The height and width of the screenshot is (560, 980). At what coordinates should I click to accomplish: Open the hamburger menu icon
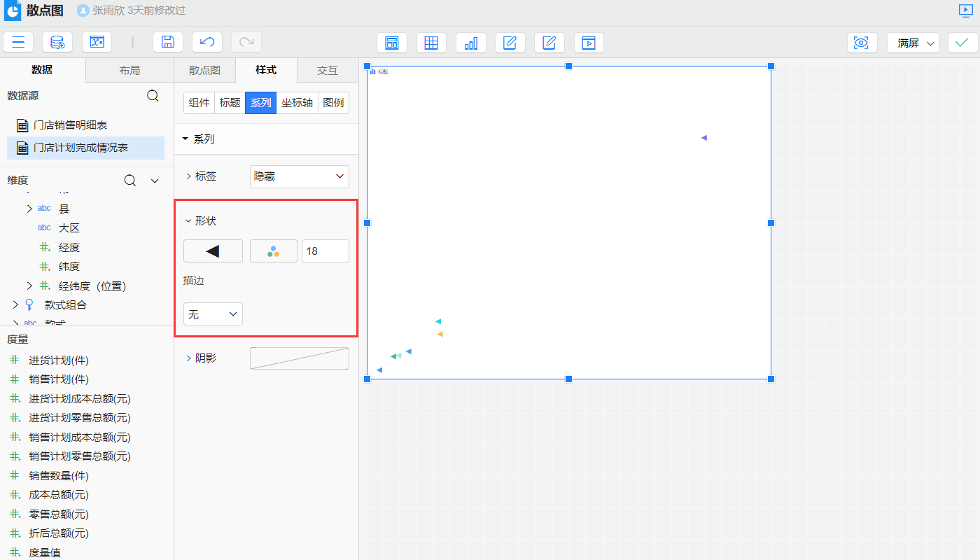18,42
